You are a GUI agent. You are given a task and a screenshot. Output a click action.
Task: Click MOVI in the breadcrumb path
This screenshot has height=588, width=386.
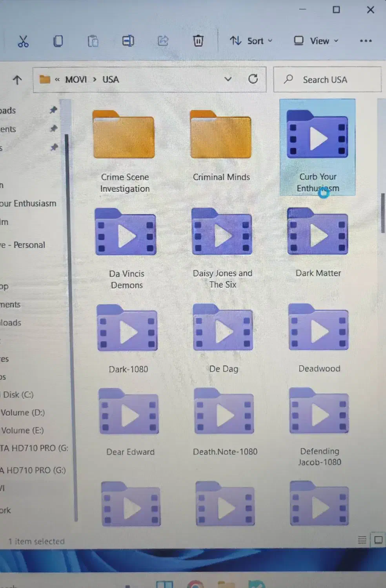(76, 80)
